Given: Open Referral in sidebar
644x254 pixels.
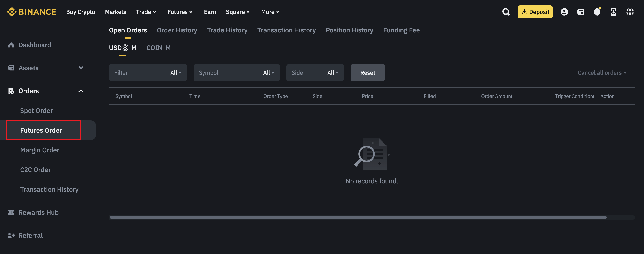Looking at the screenshot, I should 30,236.
